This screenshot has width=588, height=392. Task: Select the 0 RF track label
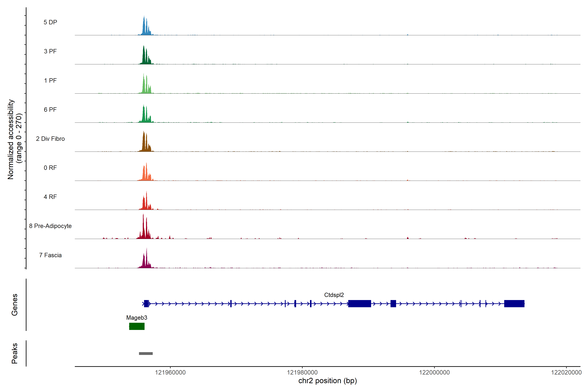[x=50, y=168]
